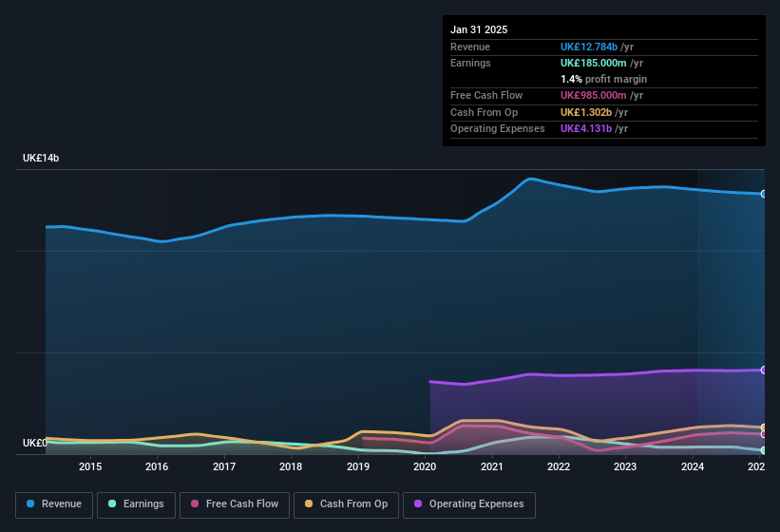Toggle the Earnings legend button

(136, 504)
